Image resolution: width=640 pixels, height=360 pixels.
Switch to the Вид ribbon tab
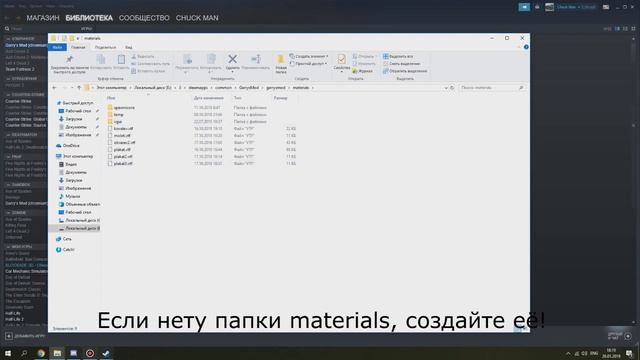pos(129,47)
